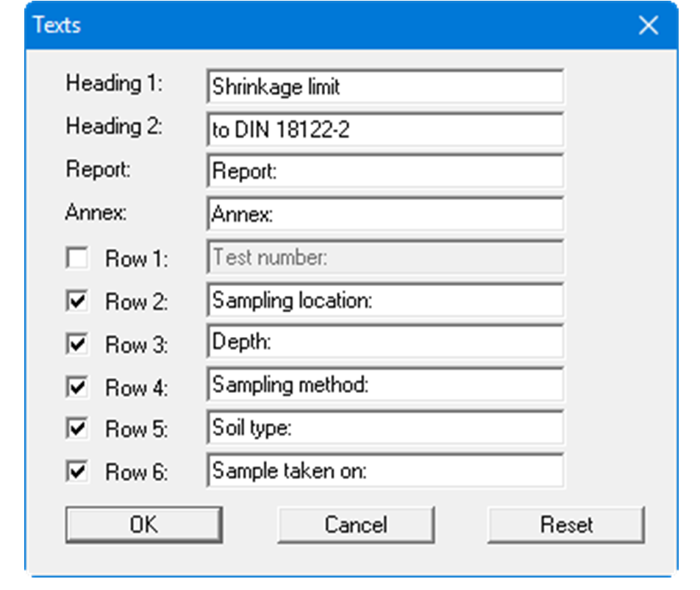Click the Cancel button
This screenshot has width=700, height=590.
tap(356, 525)
